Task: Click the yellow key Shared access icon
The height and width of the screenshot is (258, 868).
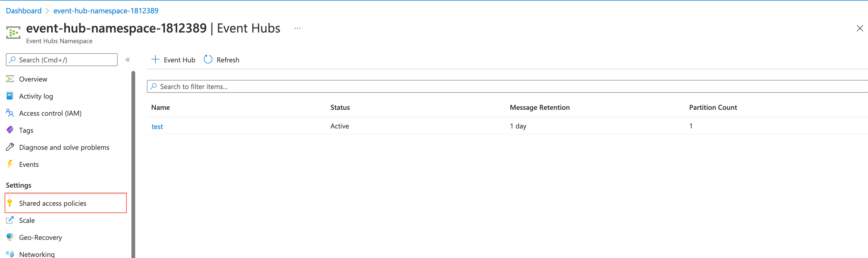Action: [10, 203]
